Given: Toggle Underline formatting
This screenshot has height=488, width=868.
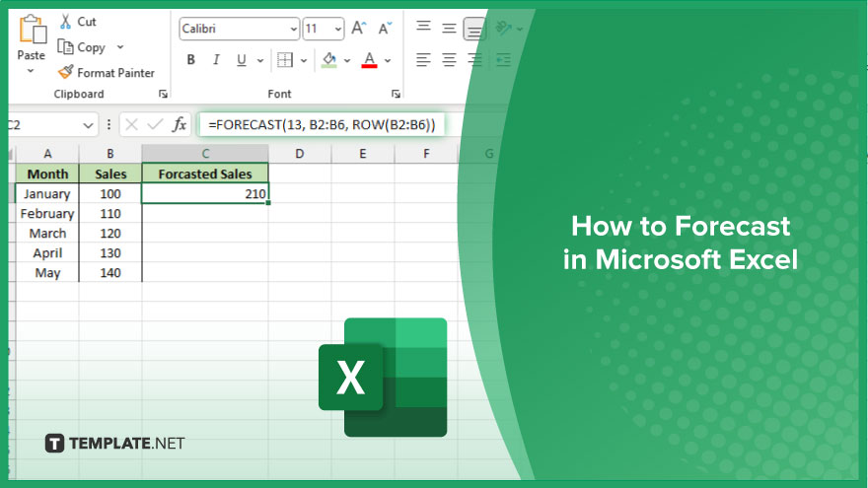Looking at the screenshot, I should point(242,60).
